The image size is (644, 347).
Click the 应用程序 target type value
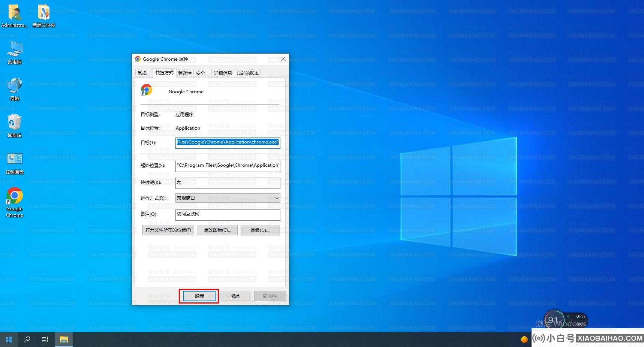[x=184, y=115]
